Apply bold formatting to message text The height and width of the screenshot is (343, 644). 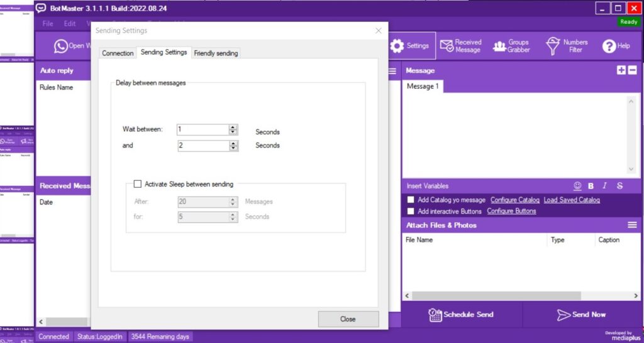[x=591, y=186]
